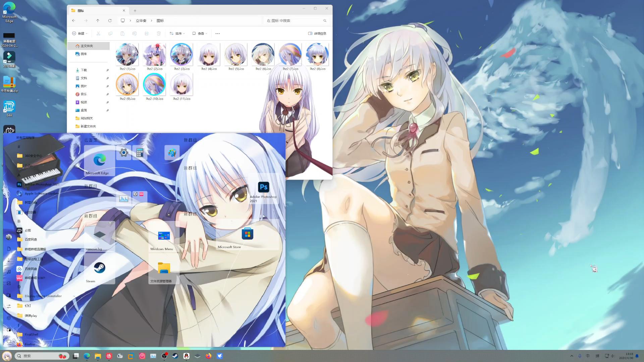
Task: Open the 查看 view dropdown
Action: coord(200,34)
